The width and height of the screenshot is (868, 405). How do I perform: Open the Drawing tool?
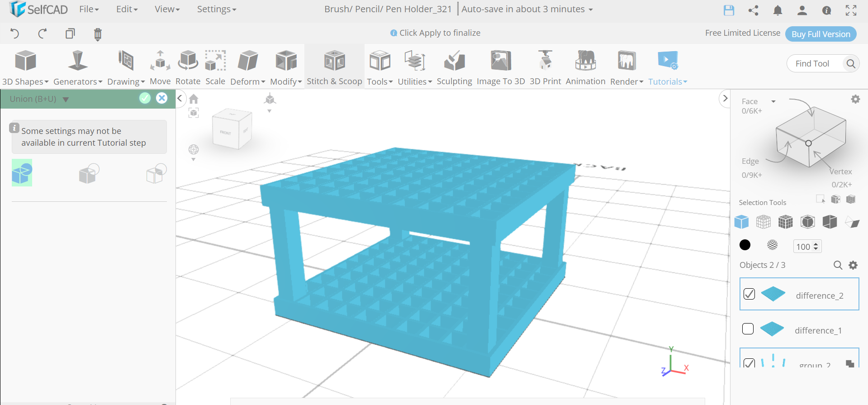pos(126,67)
